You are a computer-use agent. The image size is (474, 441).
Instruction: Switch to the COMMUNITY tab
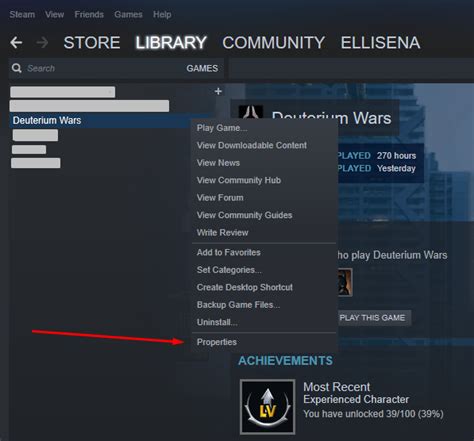coord(273,43)
